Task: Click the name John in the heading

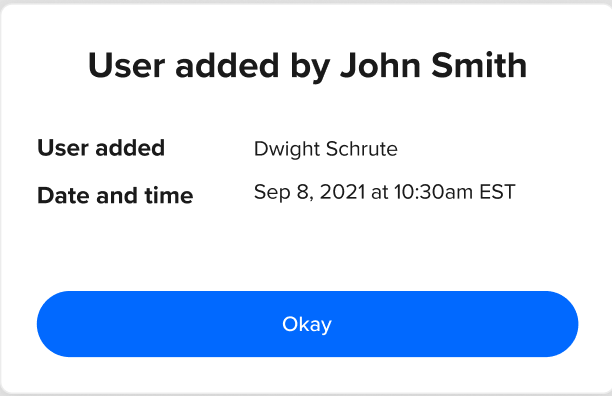Action: click(x=380, y=66)
